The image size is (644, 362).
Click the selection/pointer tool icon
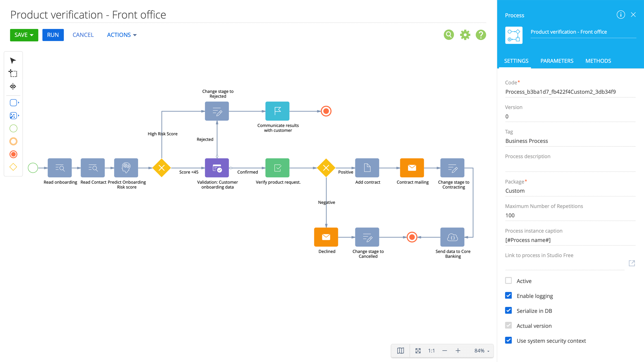click(x=13, y=60)
